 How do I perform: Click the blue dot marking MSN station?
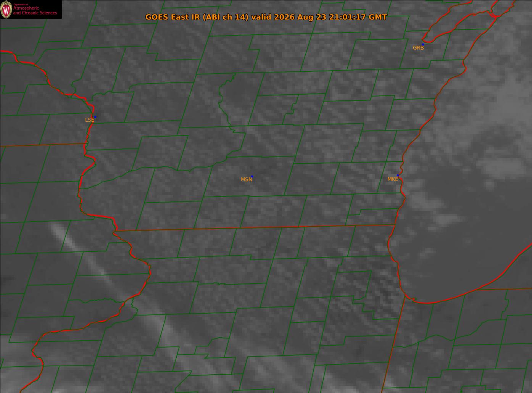point(252,176)
